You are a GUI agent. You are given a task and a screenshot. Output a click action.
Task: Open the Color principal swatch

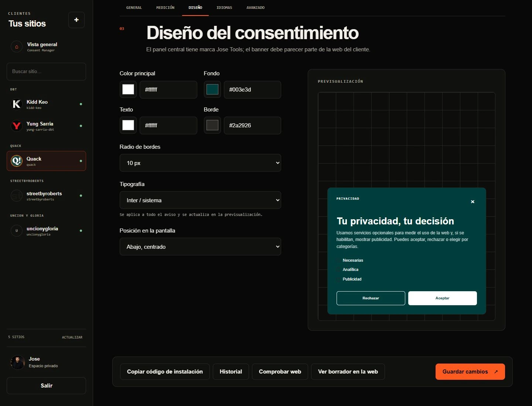tap(128, 89)
